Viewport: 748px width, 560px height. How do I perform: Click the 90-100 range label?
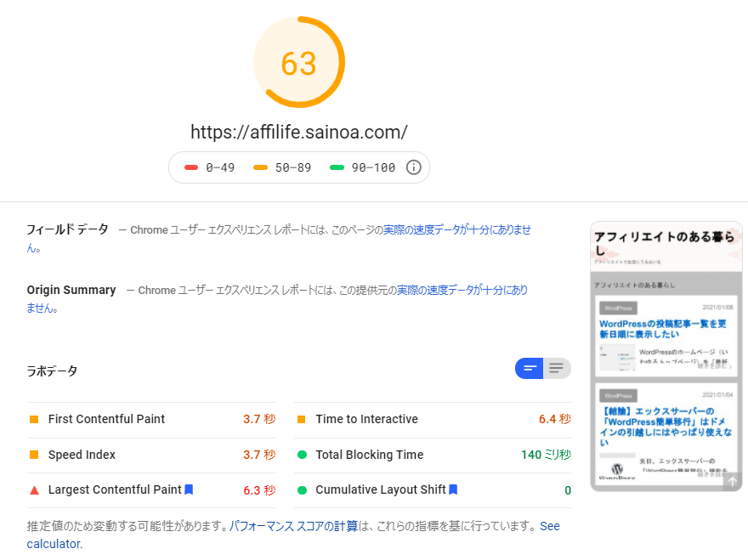373,167
